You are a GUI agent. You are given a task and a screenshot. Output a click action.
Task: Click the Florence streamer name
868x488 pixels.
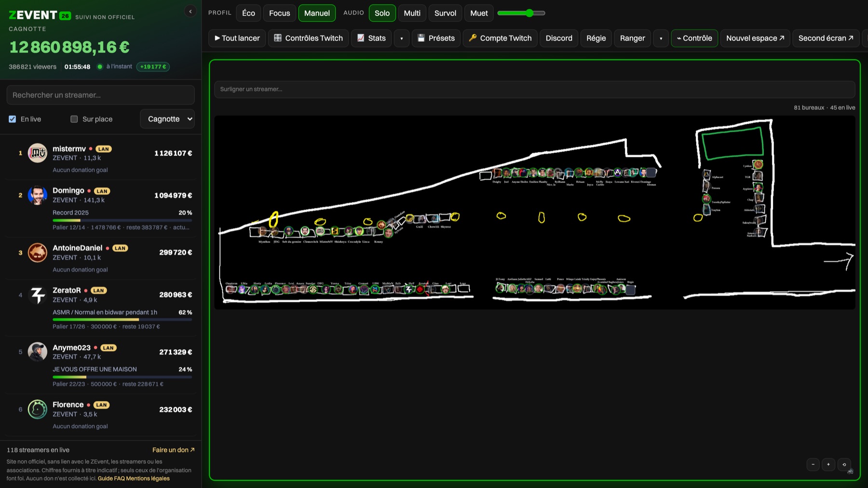click(68, 405)
